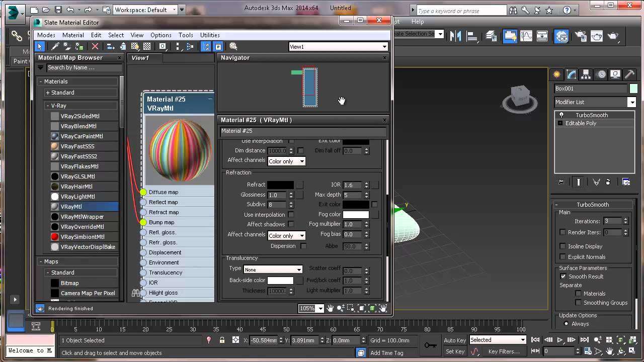Open the Selected key mode dropdown

[x=497, y=340]
